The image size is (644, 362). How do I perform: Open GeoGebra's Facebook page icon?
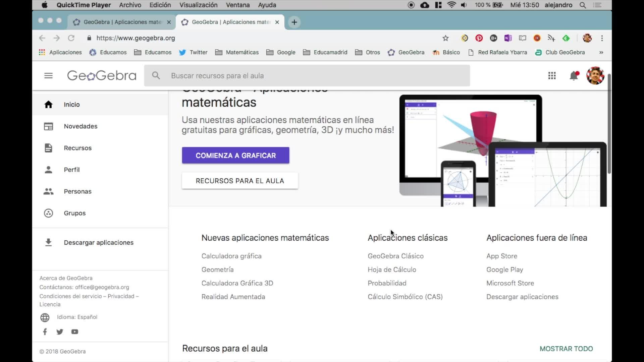[45, 332]
